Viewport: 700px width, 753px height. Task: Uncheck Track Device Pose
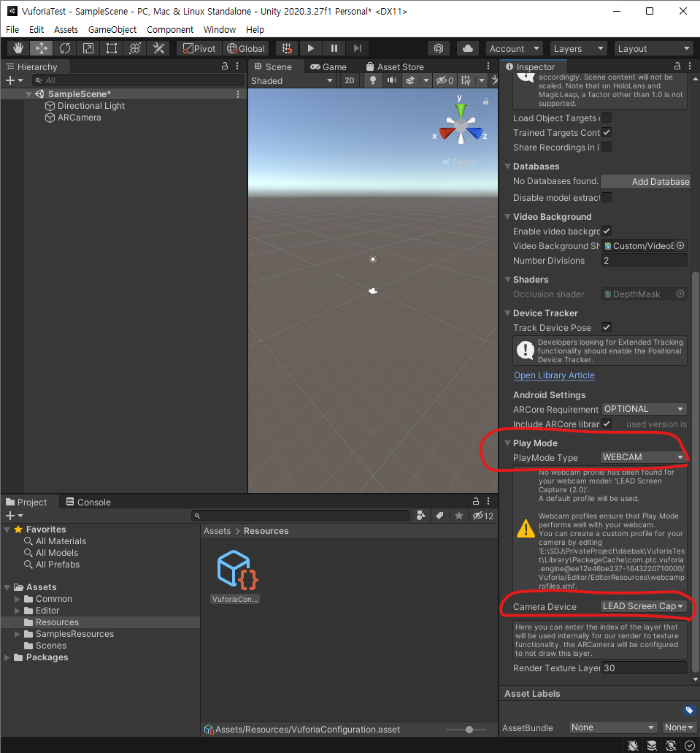click(x=607, y=327)
